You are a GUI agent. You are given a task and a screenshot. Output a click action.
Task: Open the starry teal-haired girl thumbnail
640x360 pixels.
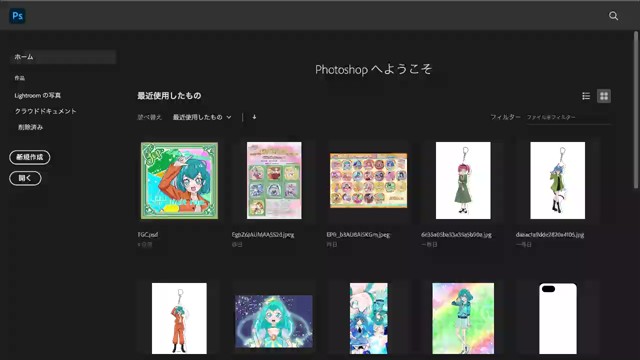tap(274, 322)
